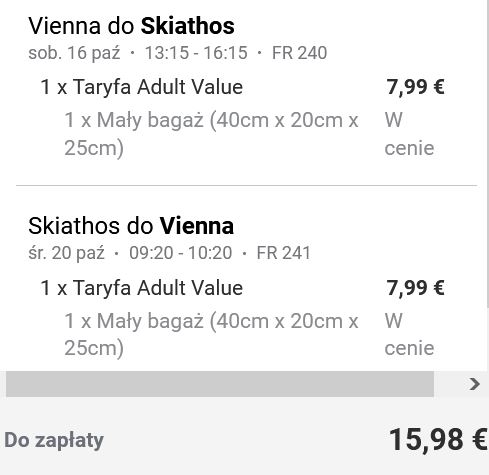Screen dimensions: 489x475
Task: Select return Taryfa Adult Value line
Action: click(x=142, y=287)
